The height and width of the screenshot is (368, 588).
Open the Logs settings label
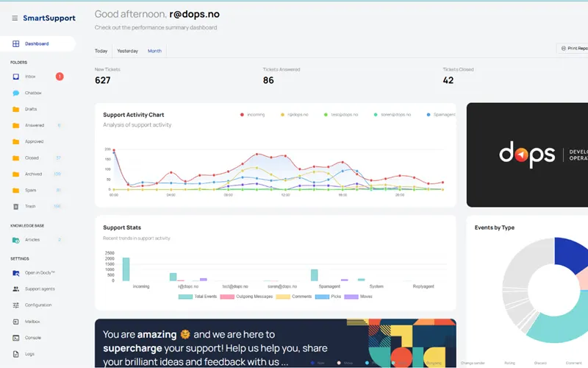(29, 354)
